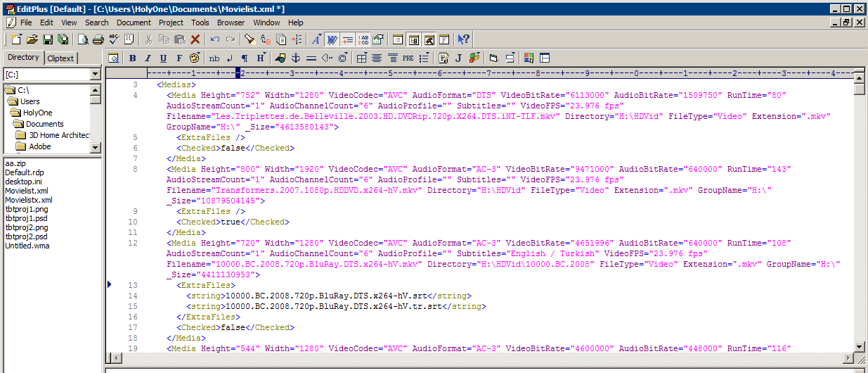Click the printer icon in toolbar
The height and width of the screenshot is (373, 868).
pos(98,39)
